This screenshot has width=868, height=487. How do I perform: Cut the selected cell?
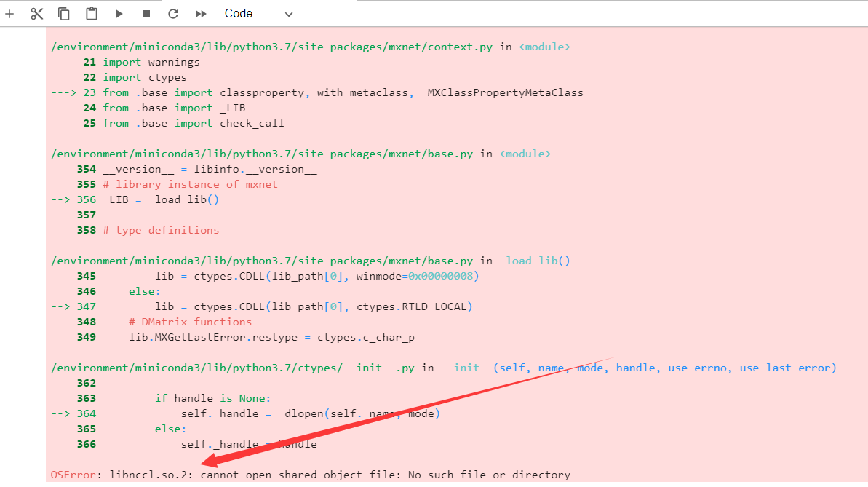click(36, 13)
